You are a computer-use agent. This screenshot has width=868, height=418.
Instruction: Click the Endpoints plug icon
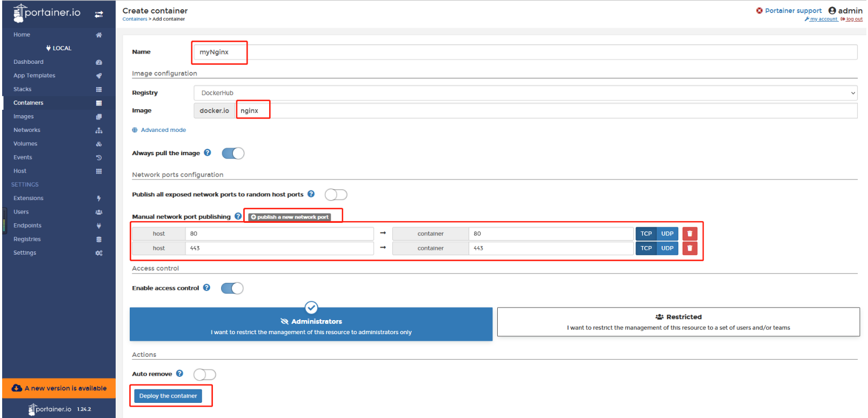click(99, 225)
